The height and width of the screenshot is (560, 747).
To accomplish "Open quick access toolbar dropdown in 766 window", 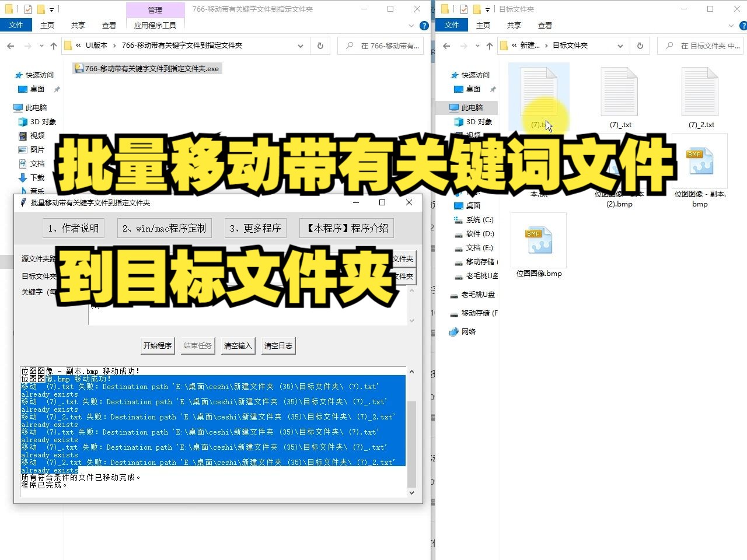I will coord(51,9).
